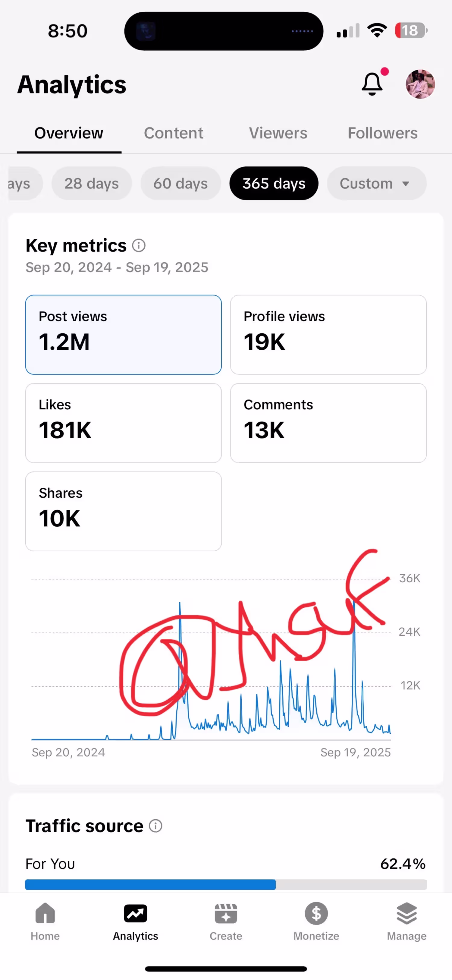
Task: Select the Profile views metric card
Action: click(x=328, y=335)
